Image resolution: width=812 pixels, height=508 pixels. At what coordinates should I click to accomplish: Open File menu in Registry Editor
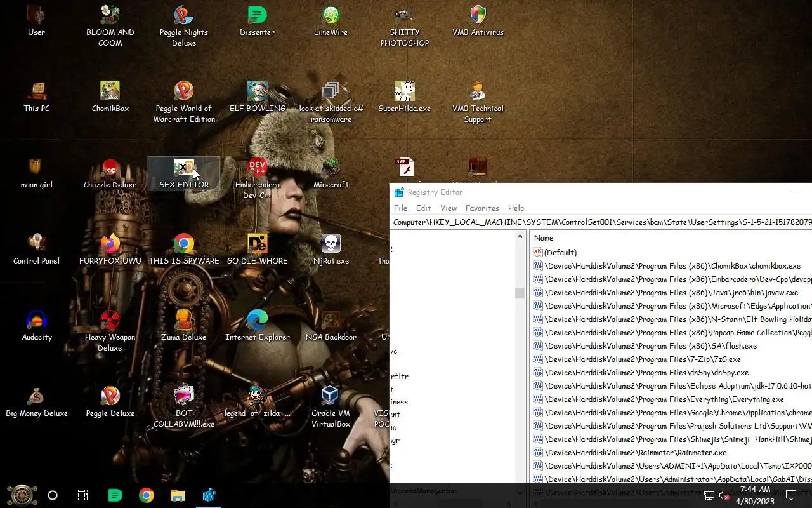coord(400,208)
